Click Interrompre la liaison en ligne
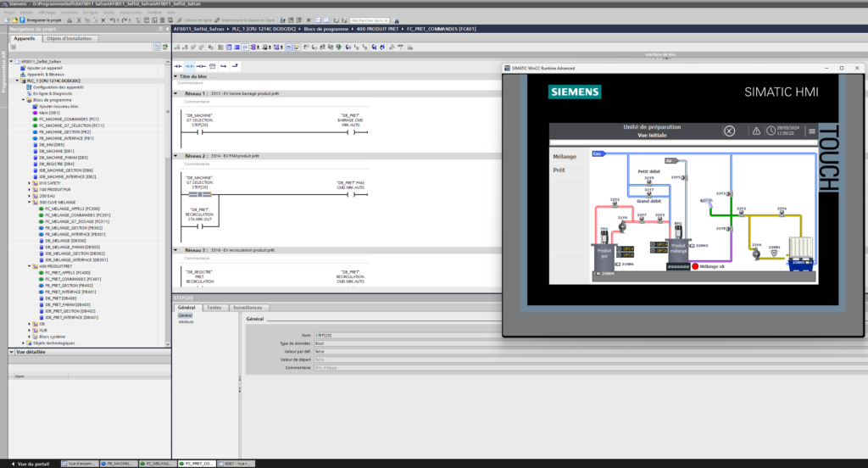The height and width of the screenshot is (468, 868). [245, 20]
